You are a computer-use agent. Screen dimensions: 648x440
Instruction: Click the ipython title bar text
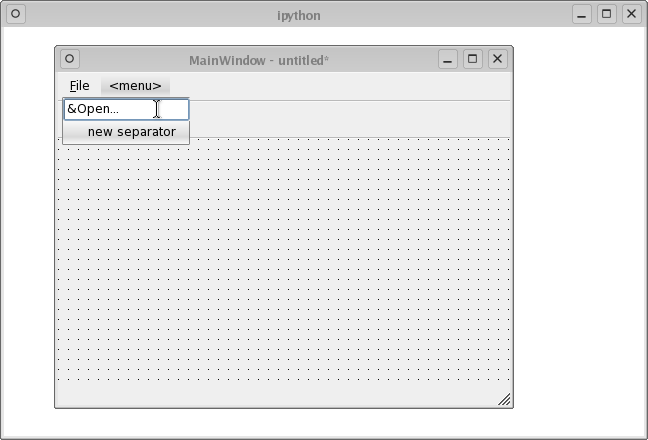coord(299,16)
